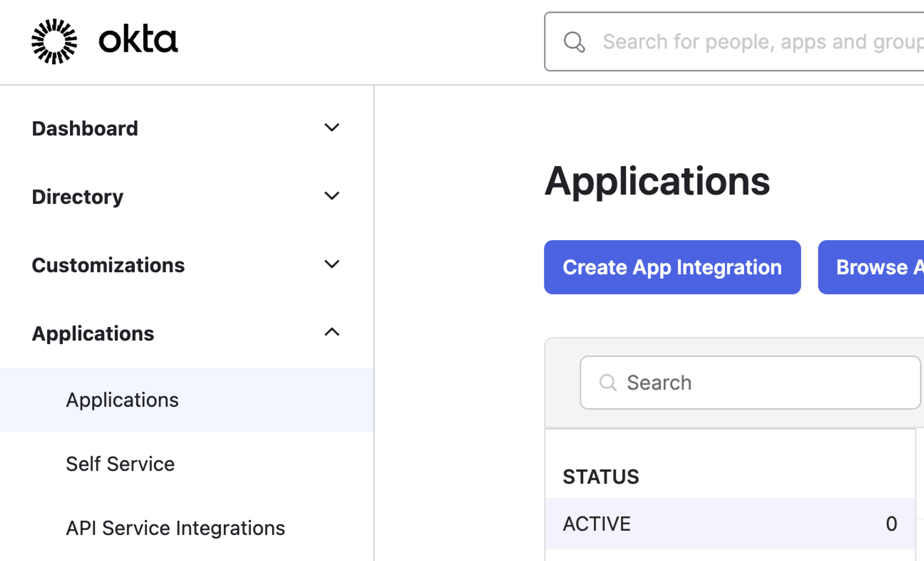The image size is (924, 561).
Task: Click the Okta sunburst logo icon
Action: point(54,42)
